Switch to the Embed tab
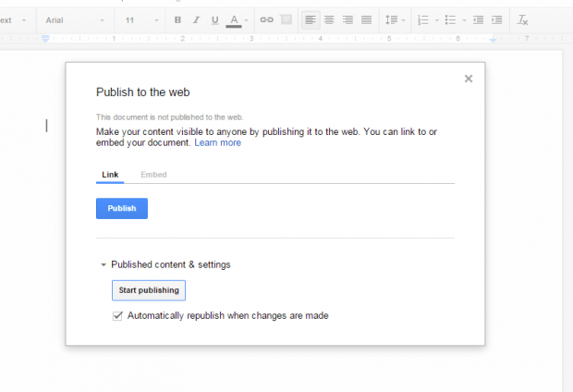 153,175
